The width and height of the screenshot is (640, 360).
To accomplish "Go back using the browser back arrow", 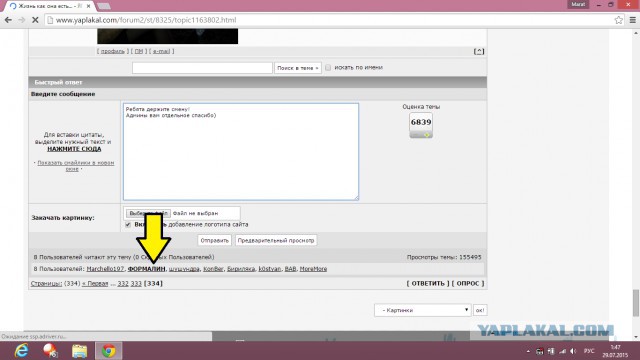I will coord(8,20).
